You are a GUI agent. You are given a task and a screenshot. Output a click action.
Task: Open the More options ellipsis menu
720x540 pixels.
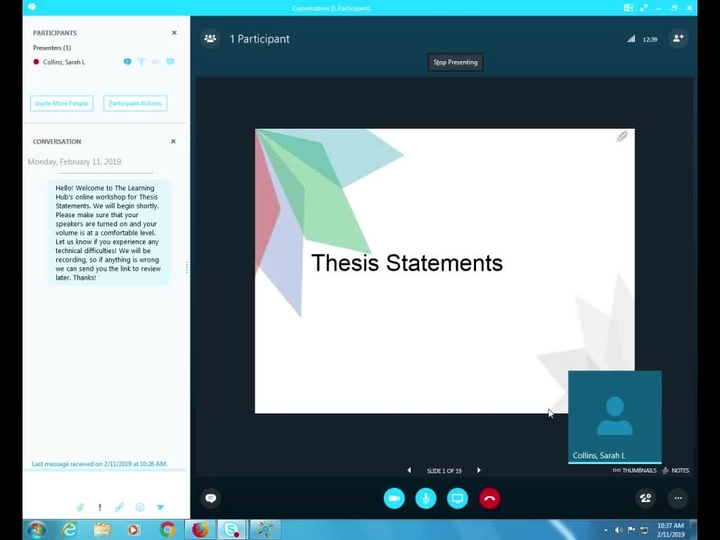[678, 498]
